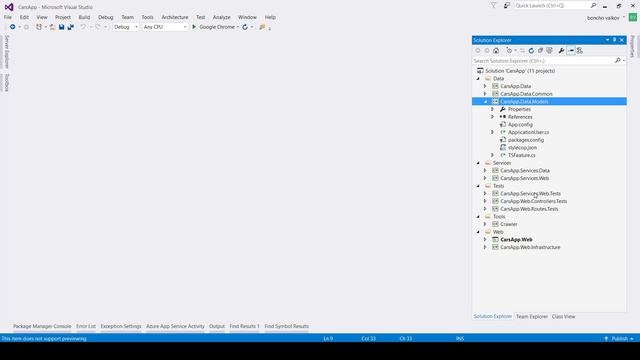Click the View Class Diagram icon
The image size is (640, 360).
tap(580, 51)
